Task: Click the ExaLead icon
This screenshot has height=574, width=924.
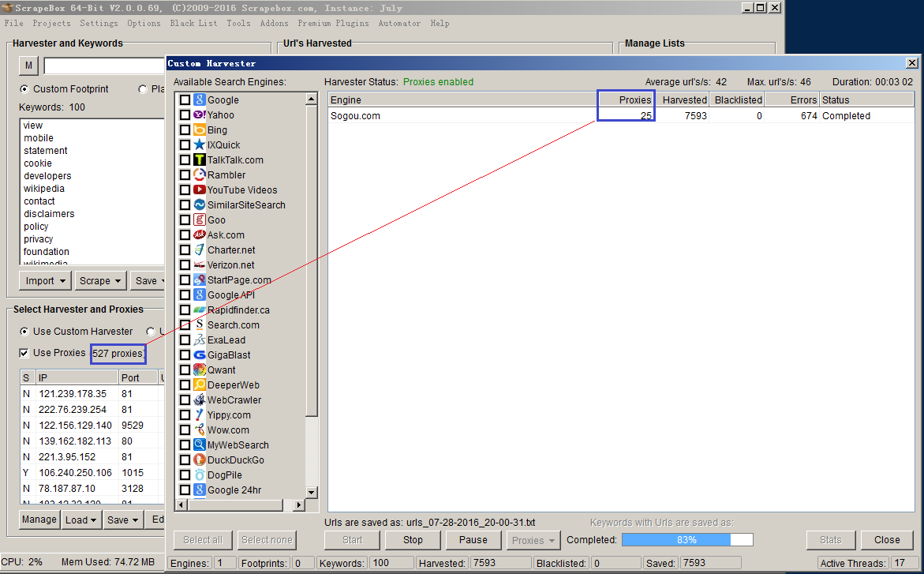Action: (x=200, y=340)
